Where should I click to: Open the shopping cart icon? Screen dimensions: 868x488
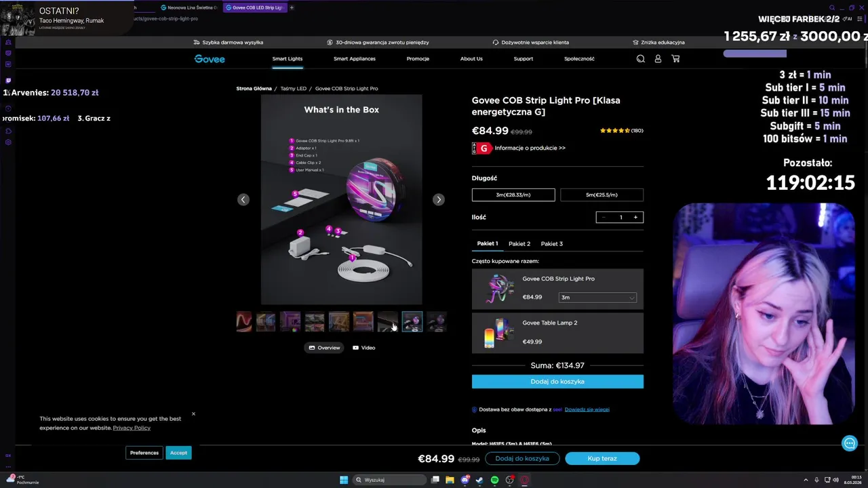(x=675, y=59)
